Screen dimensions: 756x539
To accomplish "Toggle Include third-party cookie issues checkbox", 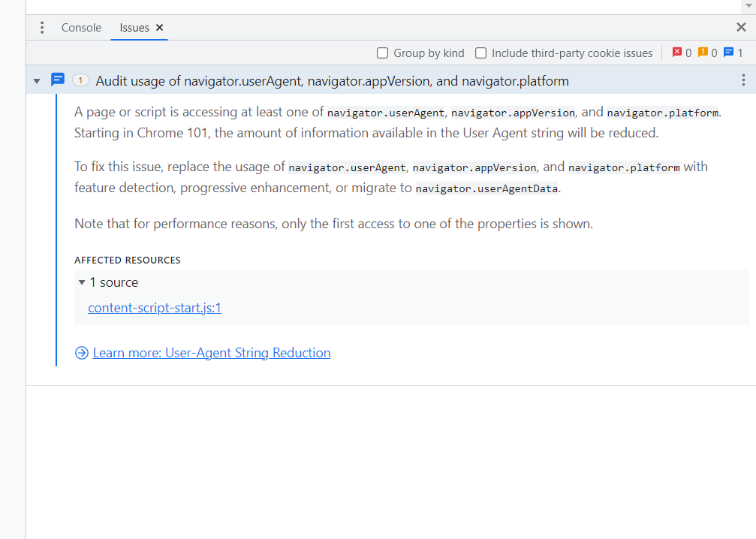I will pyautogui.click(x=481, y=53).
